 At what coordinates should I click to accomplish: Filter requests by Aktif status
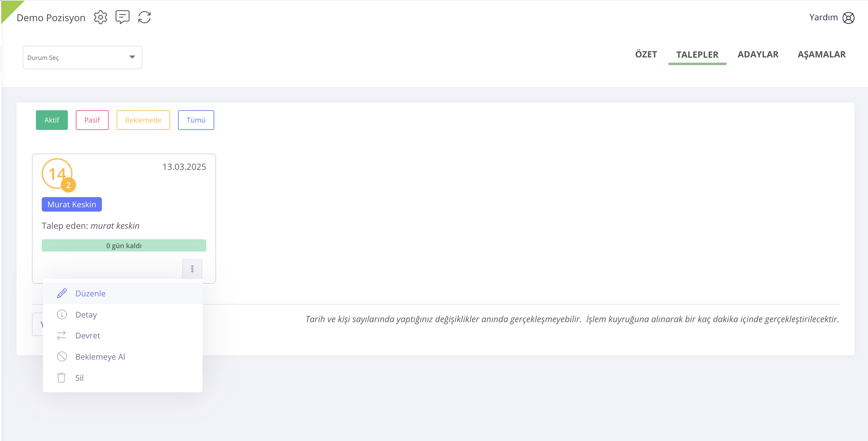(52, 120)
